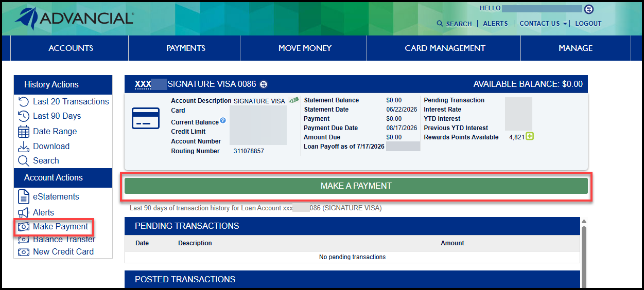Click the Description column header
The height and width of the screenshot is (290, 644).
[x=195, y=243]
